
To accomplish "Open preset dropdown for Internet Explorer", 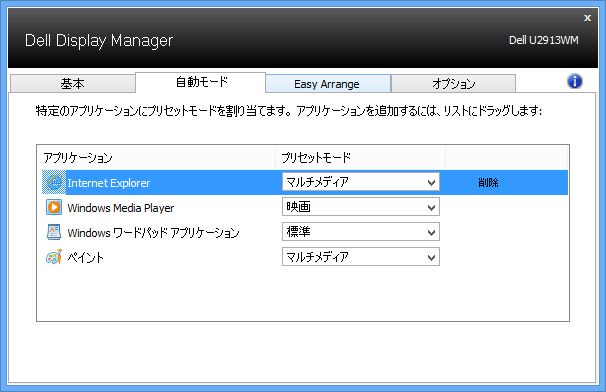I will tap(361, 182).
